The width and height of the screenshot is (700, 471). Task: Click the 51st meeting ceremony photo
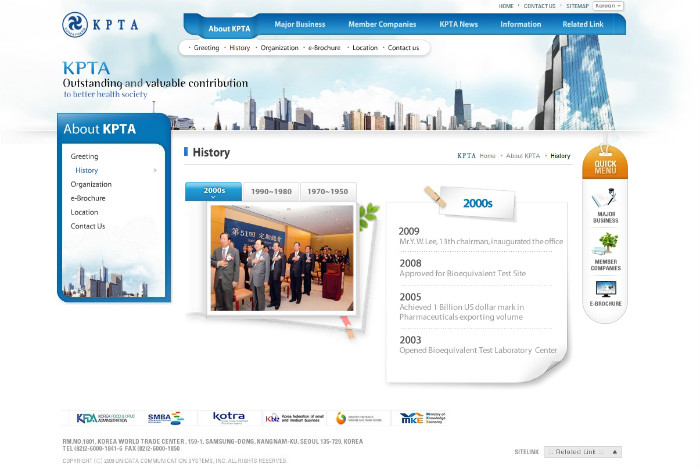(282, 258)
